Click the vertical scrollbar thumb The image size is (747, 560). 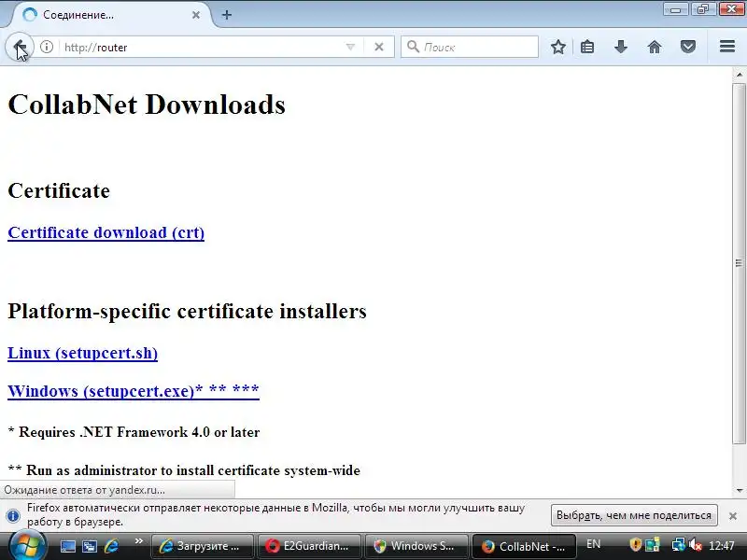(x=740, y=264)
